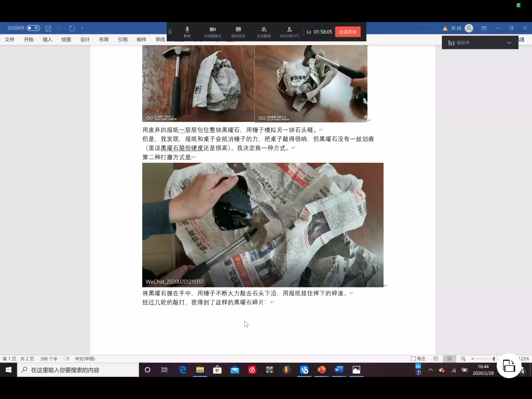Screen dimensions: 532x399
Task: Open the 引用 ribbon tab
Action: point(123,39)
